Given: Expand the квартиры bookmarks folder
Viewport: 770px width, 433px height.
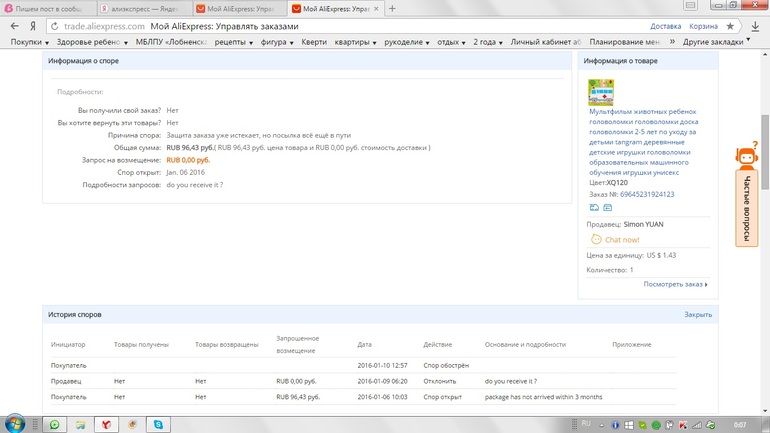Looking at the screenshot, I should 356,42.
